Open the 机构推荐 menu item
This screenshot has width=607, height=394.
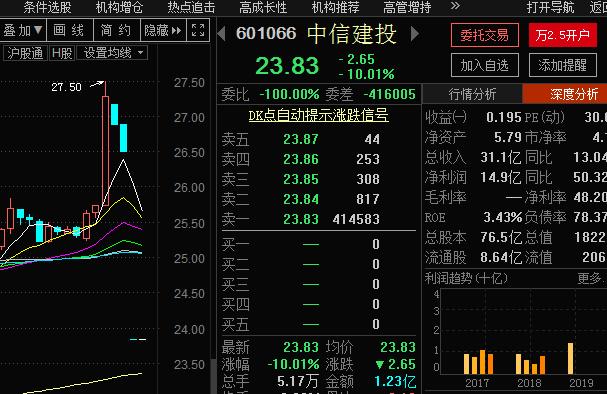pyautogui.click(x=335, y=7)
